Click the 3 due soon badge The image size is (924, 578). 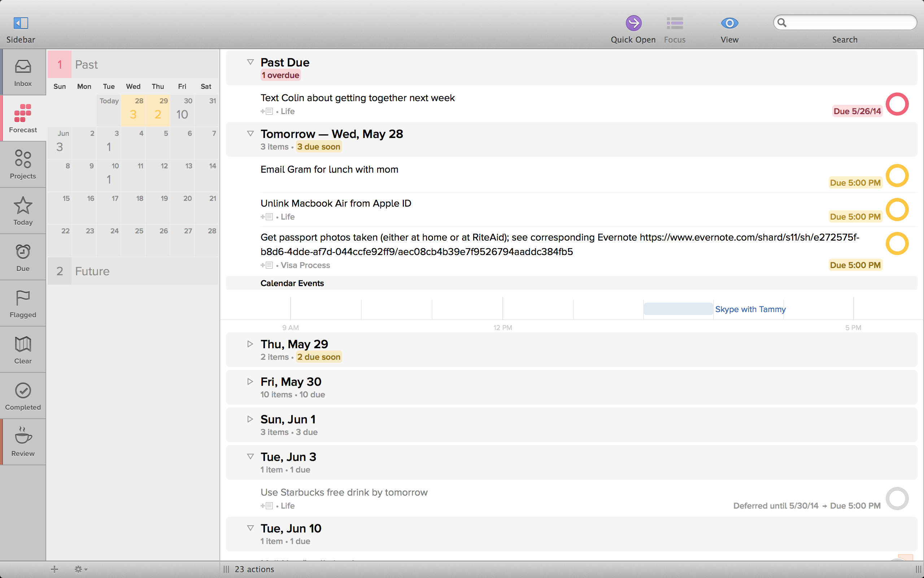click(x=319, y=147)
